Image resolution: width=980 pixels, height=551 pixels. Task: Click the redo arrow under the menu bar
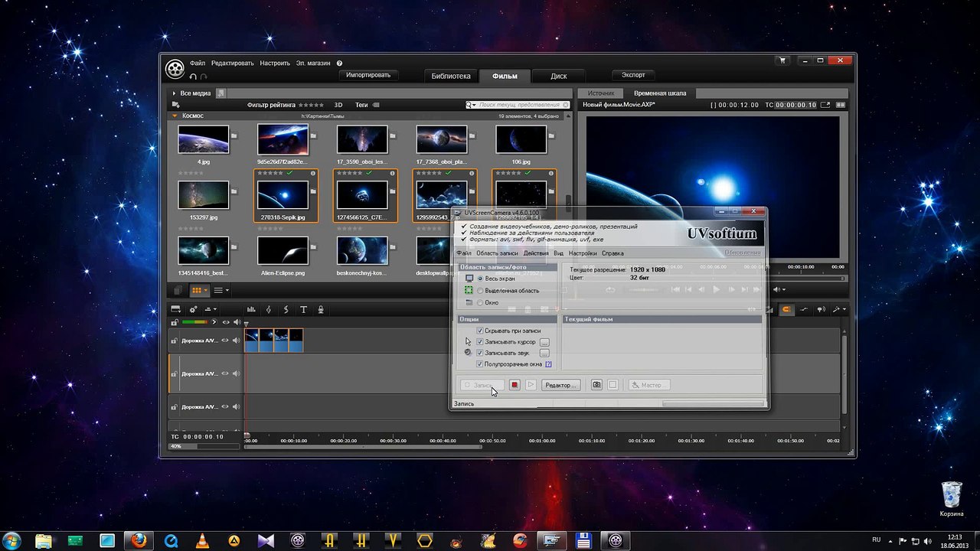[204, 76]
